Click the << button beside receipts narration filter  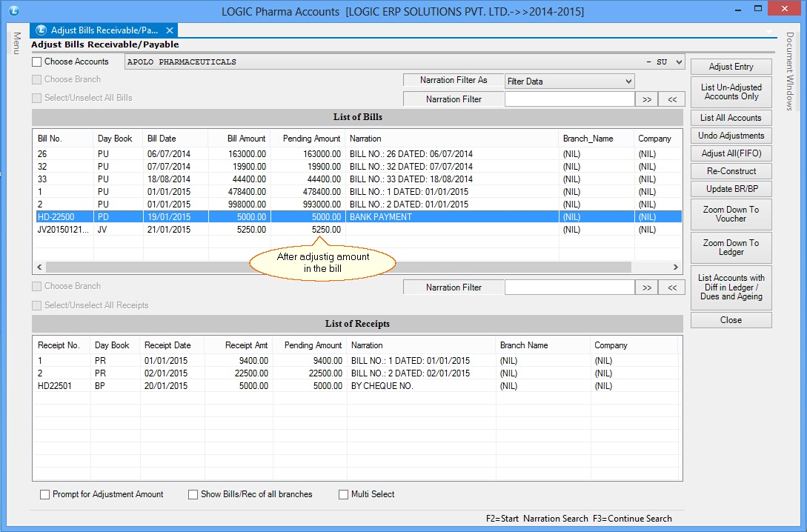[672, 287]
